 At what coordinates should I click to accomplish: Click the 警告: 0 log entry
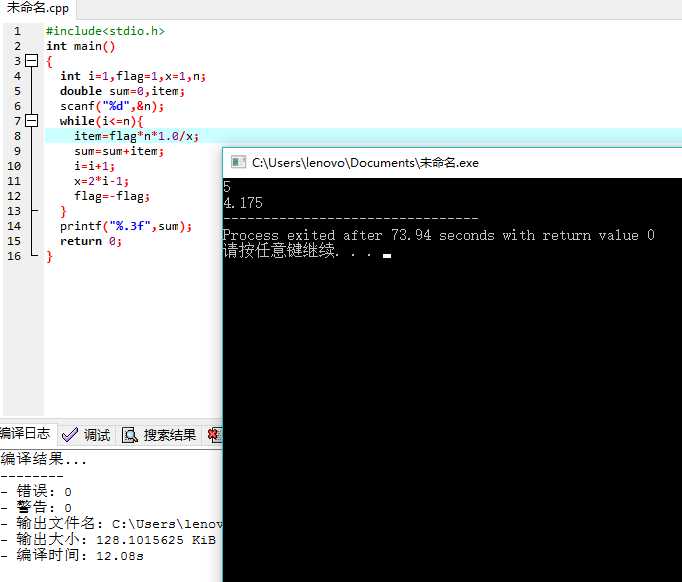[36, 508]
